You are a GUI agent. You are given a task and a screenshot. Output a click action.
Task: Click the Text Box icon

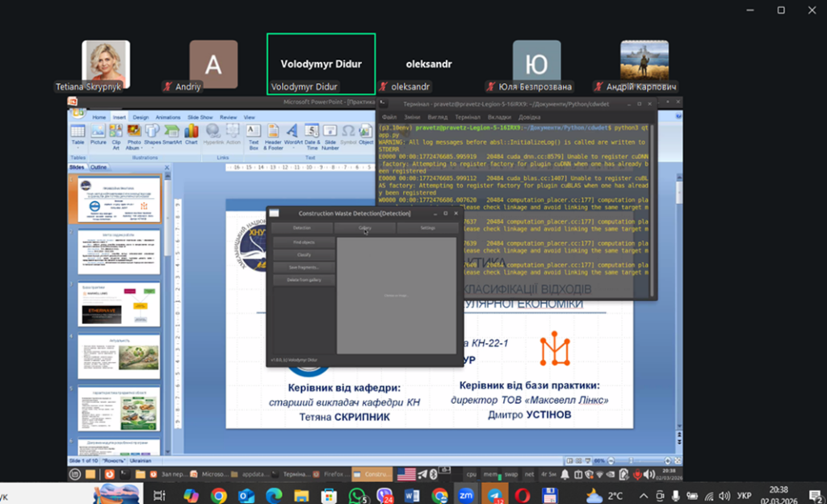[251, 134]
